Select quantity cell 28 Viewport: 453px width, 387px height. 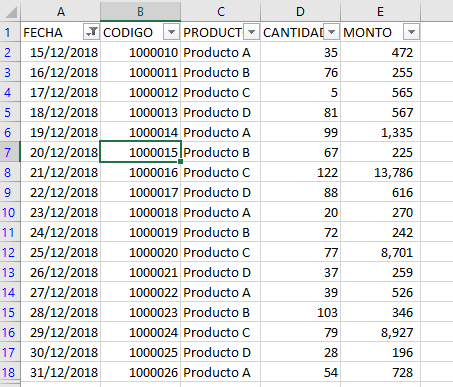pyautogui.click(x=300, y=352)
